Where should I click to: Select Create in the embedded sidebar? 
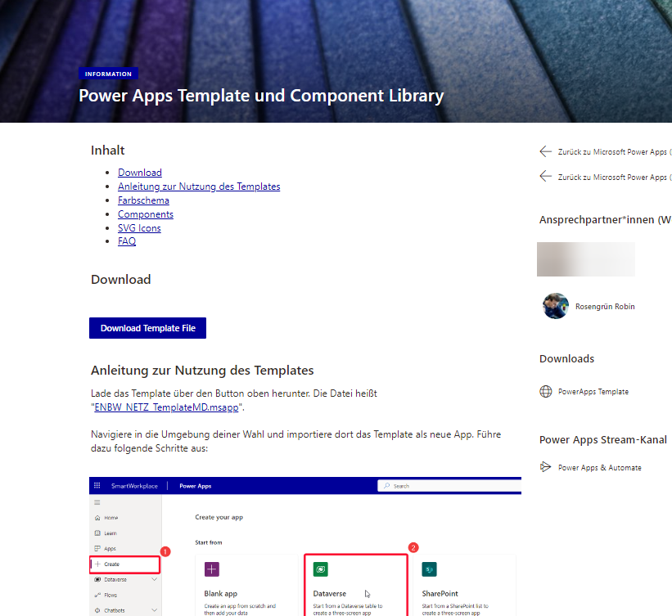[124, 564]
